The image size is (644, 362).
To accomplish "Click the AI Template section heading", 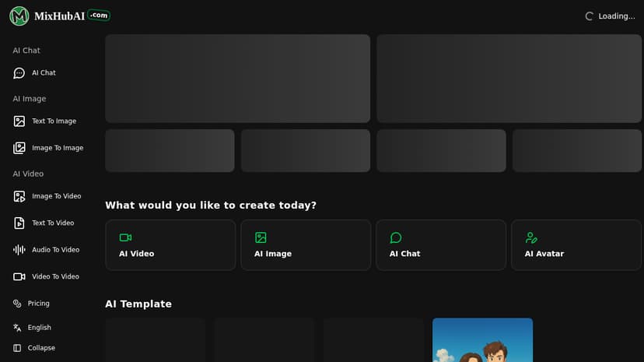I will [x=138, y=304].
